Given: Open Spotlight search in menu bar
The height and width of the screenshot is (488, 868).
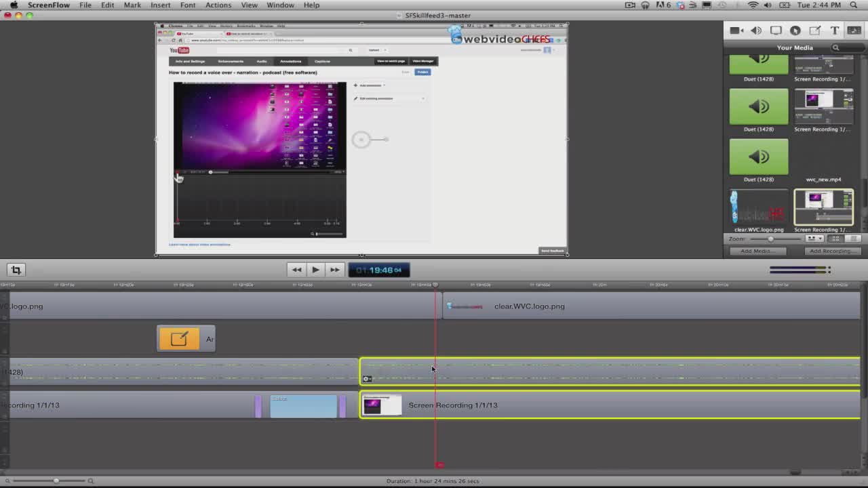Looking at the screenshot, I should 855,5.
